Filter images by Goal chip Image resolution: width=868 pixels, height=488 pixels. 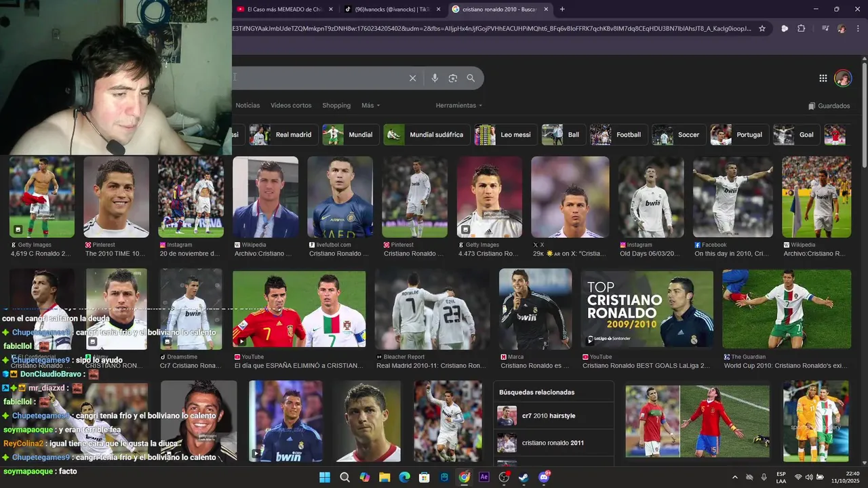[796, 135]
